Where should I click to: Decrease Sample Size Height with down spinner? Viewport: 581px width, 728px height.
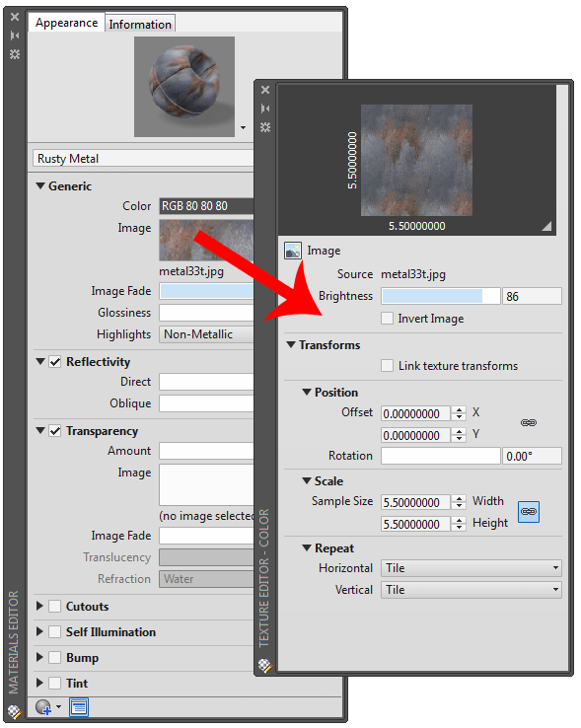coord(459,528)
